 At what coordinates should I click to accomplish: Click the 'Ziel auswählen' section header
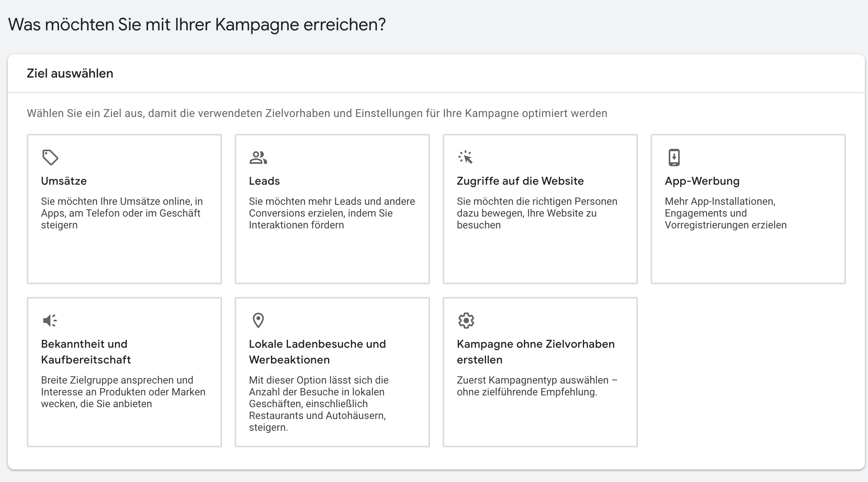click(70, 74)
